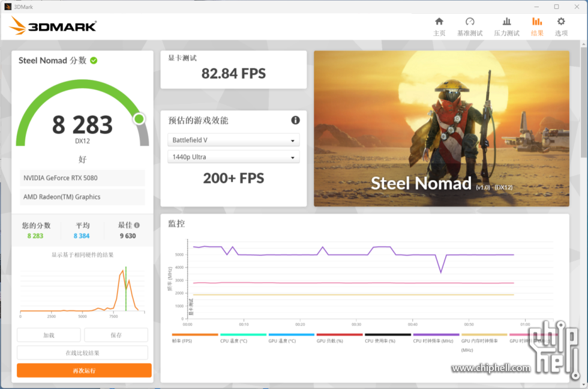Open the info icon for 预估的游戏效能
Viewport: 588px width, 389px height.
point(295,120)
